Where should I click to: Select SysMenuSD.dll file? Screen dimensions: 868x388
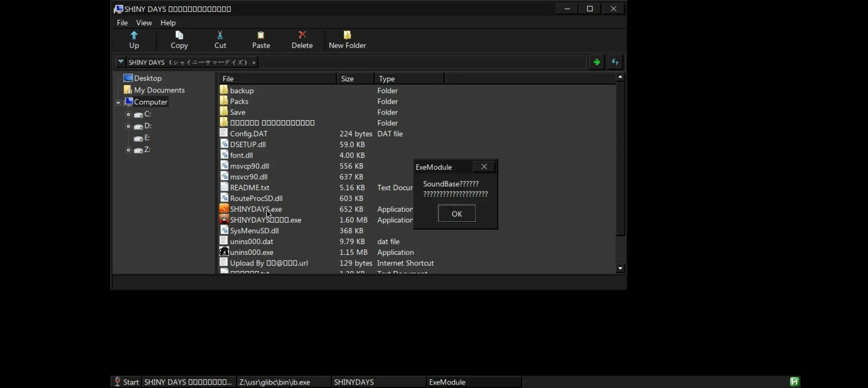coord(254,231)
